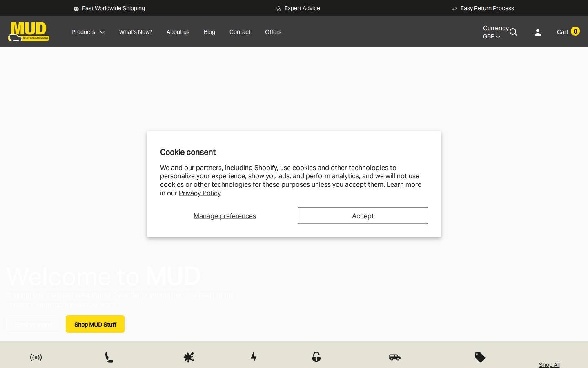
Task: Click the Easy Return Process text
Action: point(487,8)
